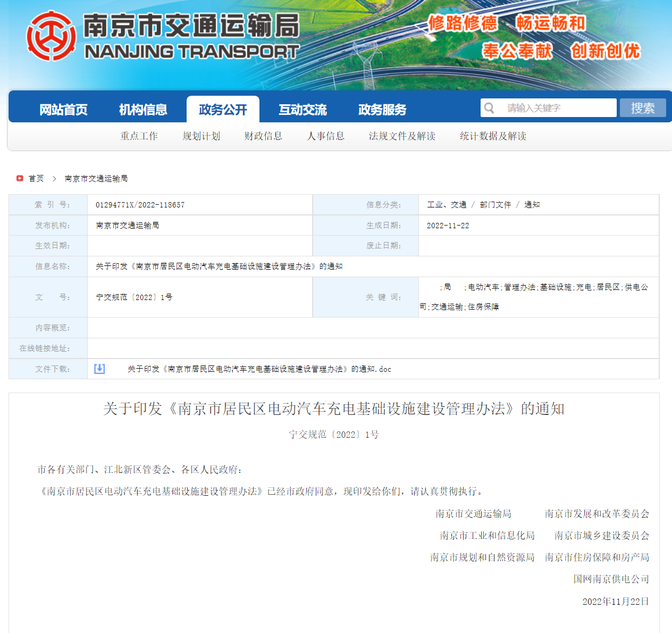Open 重点工作 submenu item
672x633 pixels.
[x=139, y=136]
